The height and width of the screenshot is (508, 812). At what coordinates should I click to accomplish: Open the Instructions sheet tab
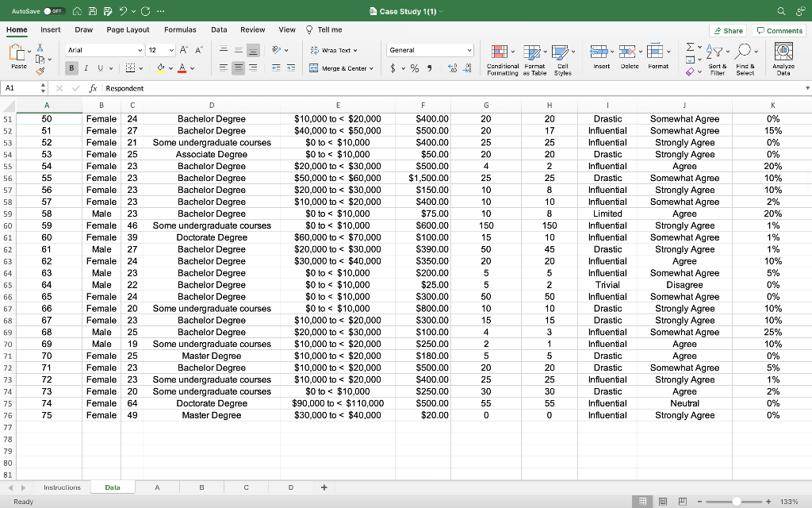click(x=62, y=487)
